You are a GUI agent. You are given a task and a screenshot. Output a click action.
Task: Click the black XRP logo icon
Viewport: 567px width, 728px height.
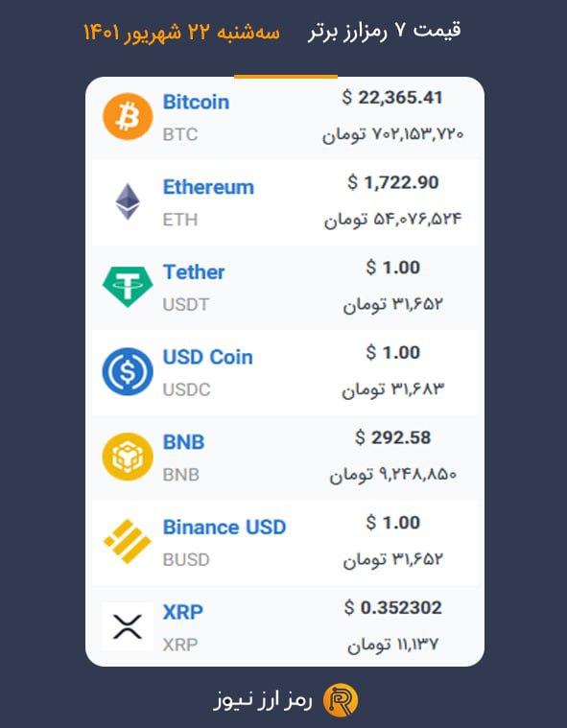pos(128,626)
